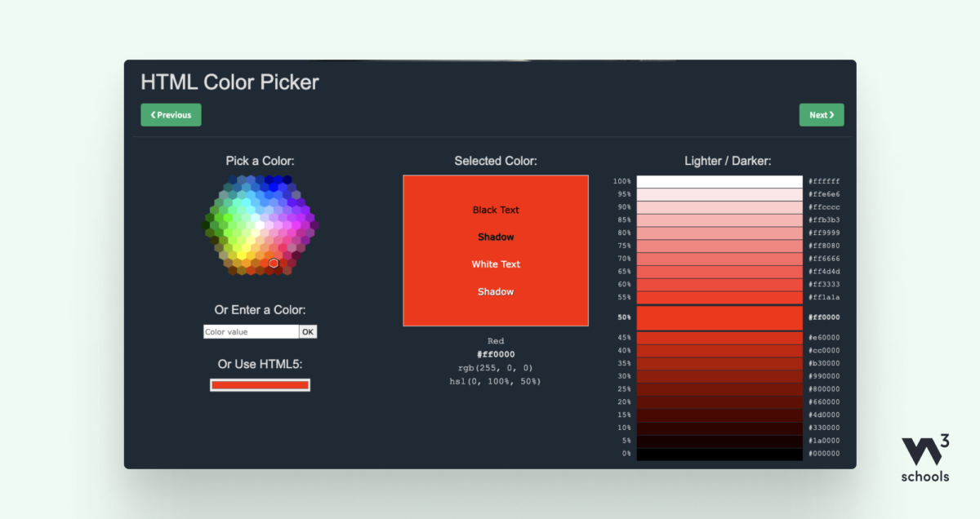This screenshot has height=519, width=980.
Task: Pick the 25% shade #800000
Action: pyautogui.click(x=719, y=389)
